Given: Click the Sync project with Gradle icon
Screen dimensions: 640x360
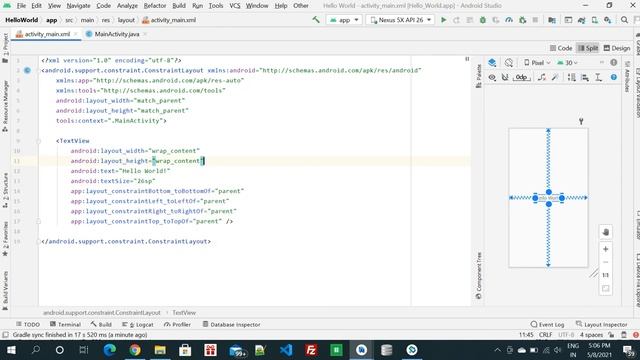Looking at the screenshot, I should point(581,20).
